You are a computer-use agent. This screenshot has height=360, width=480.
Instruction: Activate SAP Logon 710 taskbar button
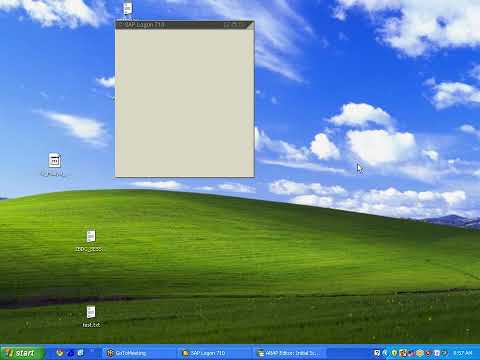point(215,353)
